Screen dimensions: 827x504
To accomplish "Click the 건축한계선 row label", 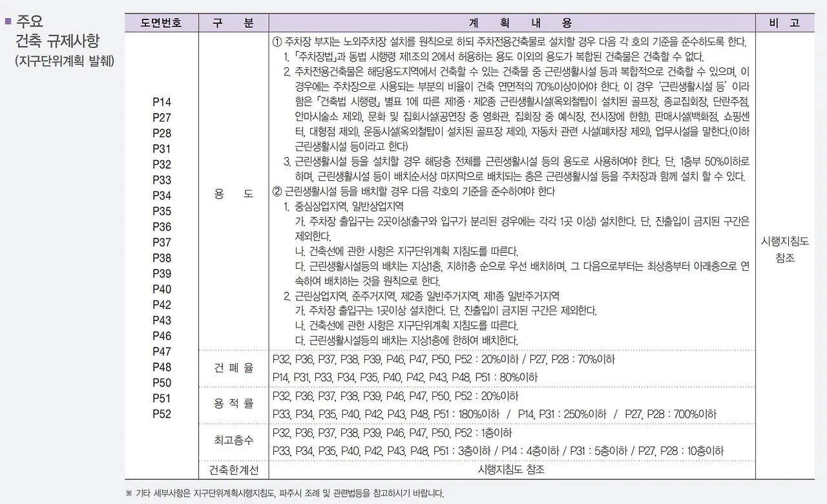I will (233, 470).
